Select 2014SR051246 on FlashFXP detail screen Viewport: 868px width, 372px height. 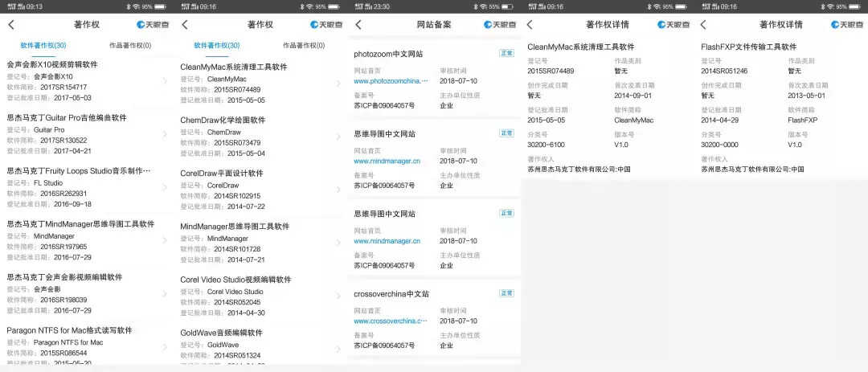click(724, 71)
